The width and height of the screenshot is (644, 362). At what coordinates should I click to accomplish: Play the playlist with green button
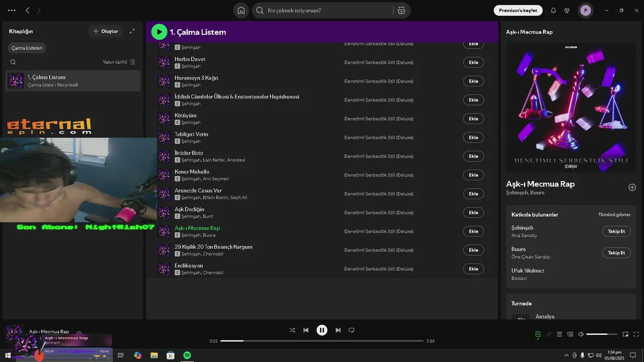tap(159, 32)
